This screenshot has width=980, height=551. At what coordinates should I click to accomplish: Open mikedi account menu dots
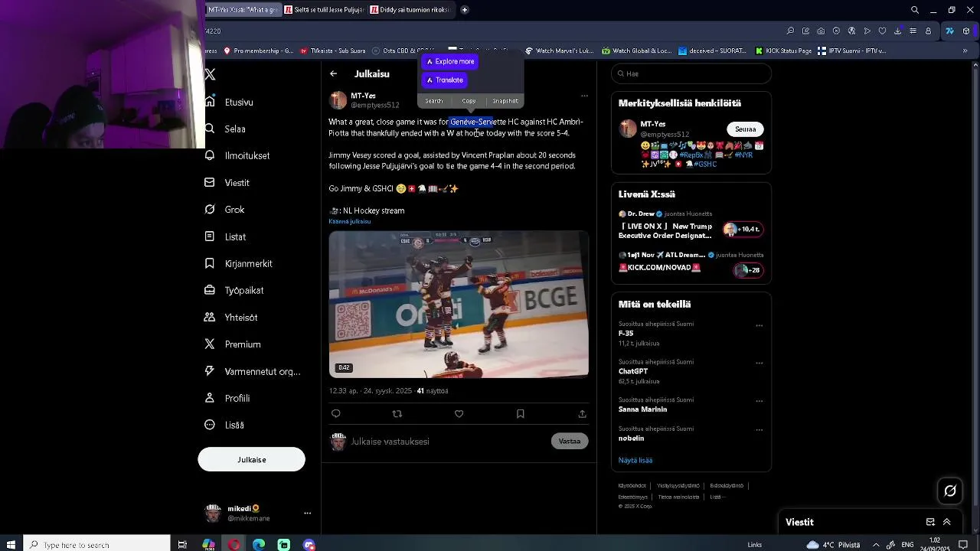click(307, 513)
